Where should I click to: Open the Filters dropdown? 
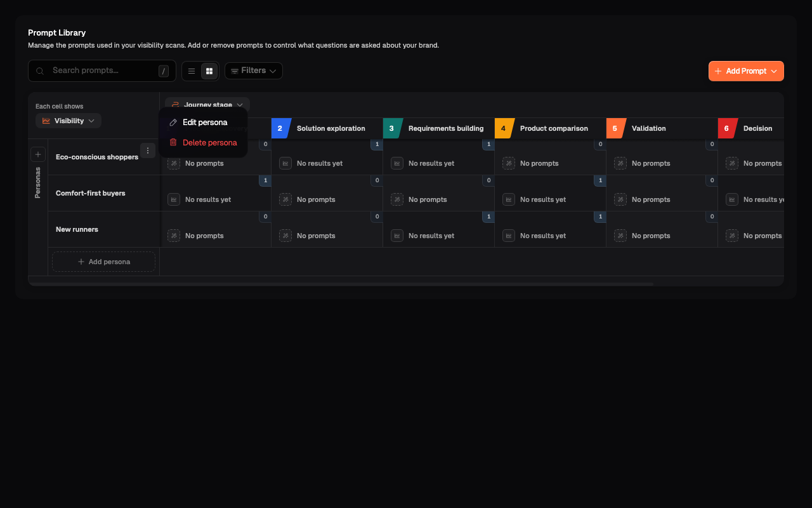point(254,70)
